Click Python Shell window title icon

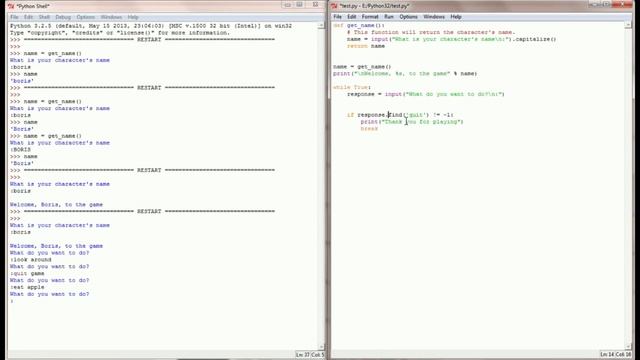pos(11,6)
